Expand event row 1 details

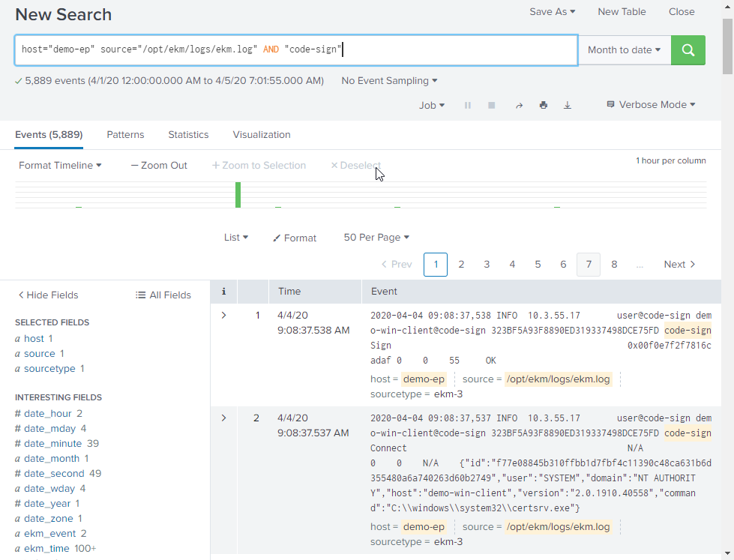coord(223,315)
